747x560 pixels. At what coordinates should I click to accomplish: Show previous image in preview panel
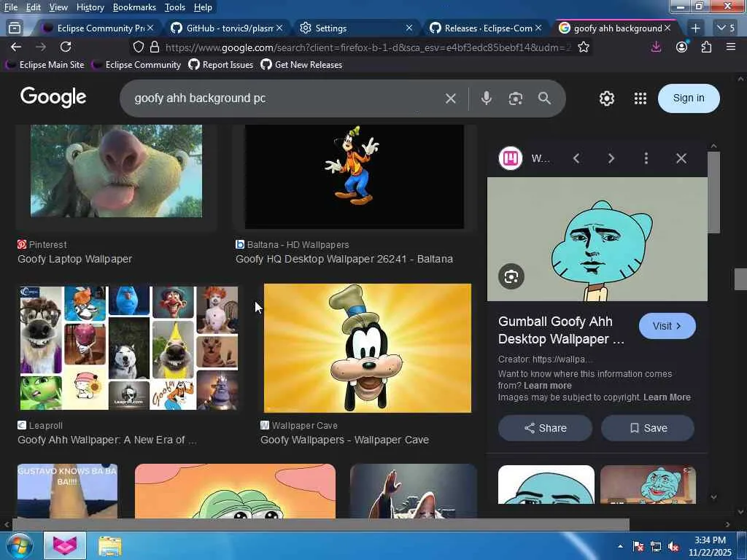[x=576, y=158]
